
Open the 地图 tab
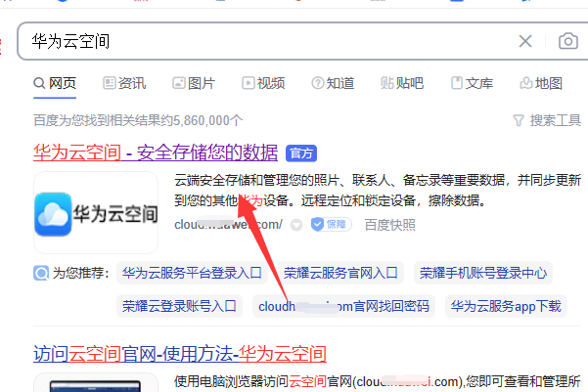pos(541,83)
